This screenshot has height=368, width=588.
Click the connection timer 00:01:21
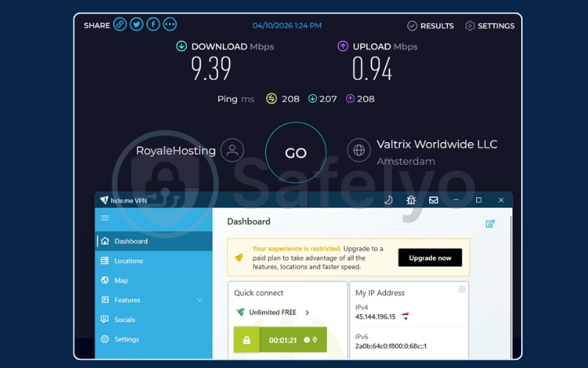coord(283,340)
